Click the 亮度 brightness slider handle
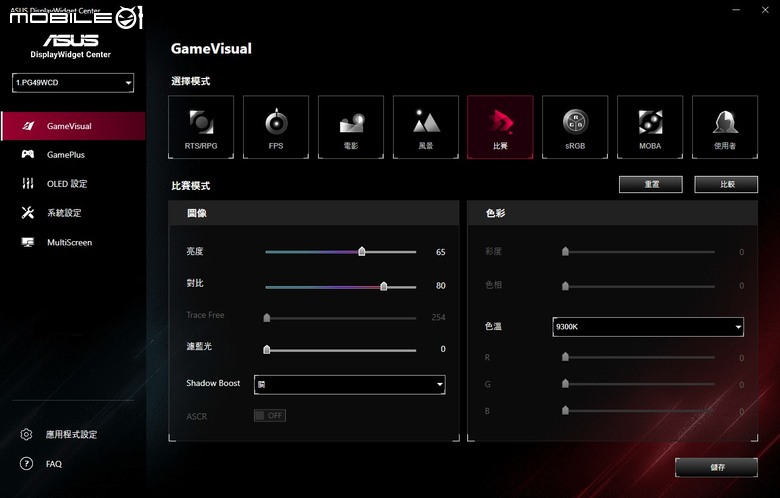 (362, 251)
